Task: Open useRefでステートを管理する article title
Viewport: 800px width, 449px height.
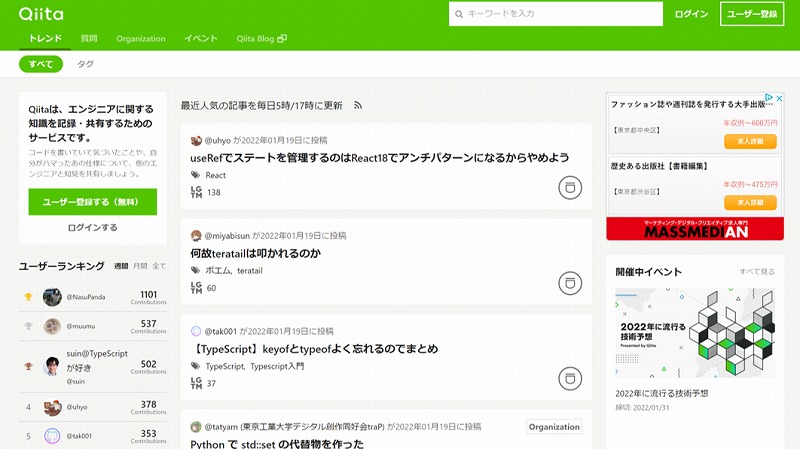Action: 380,158
